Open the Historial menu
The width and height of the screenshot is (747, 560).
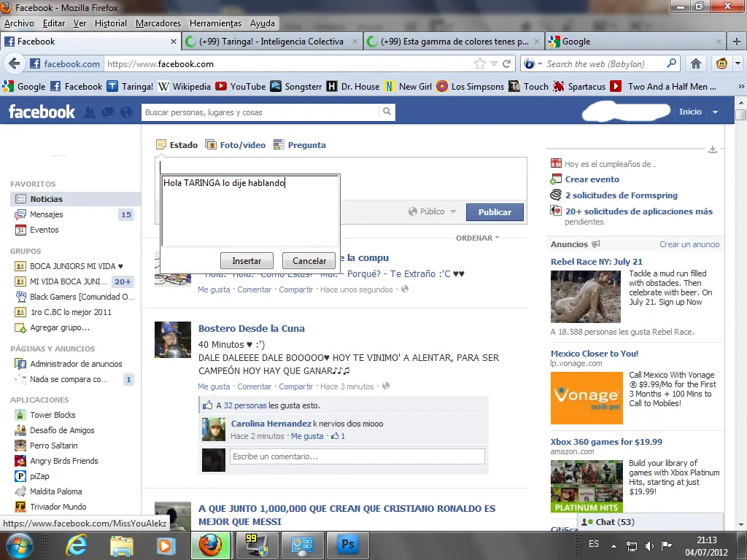tap(111, 23)
